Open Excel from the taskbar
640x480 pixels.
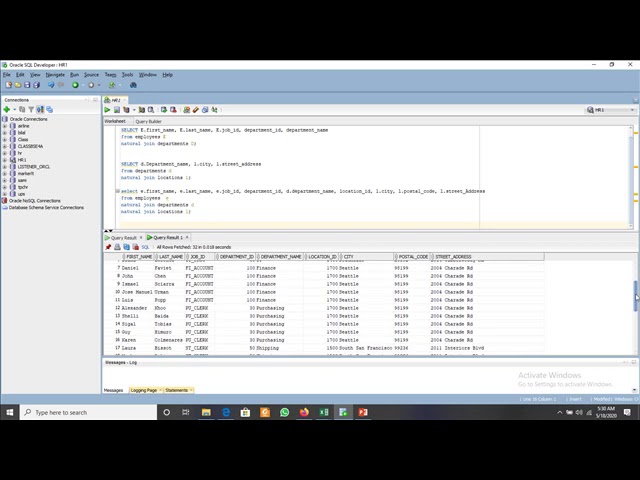(x=324, y=412)
